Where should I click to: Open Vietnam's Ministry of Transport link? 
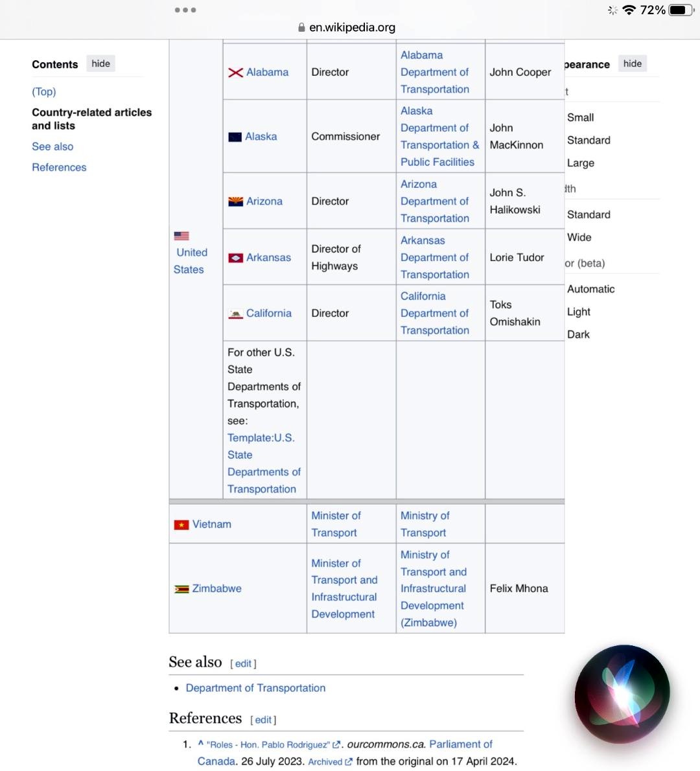coord(425,524)
